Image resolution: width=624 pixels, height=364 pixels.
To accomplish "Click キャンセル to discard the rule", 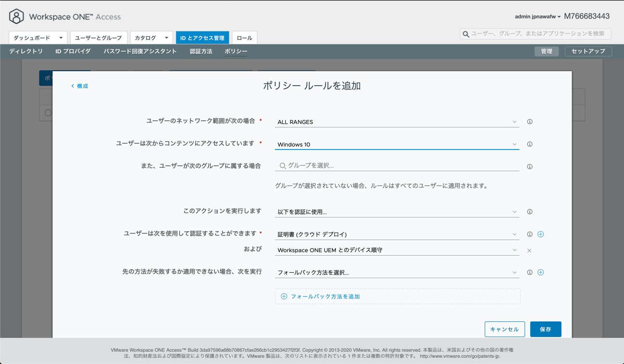I will [x=504, y=329].
